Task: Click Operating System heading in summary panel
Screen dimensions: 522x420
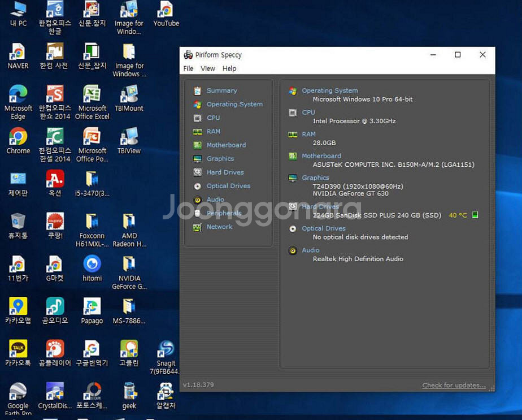Action: [329, 90]
